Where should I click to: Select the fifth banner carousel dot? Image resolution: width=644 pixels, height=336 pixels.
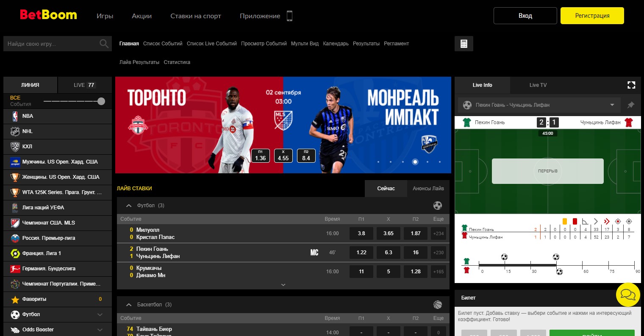[x=427, y=162]
